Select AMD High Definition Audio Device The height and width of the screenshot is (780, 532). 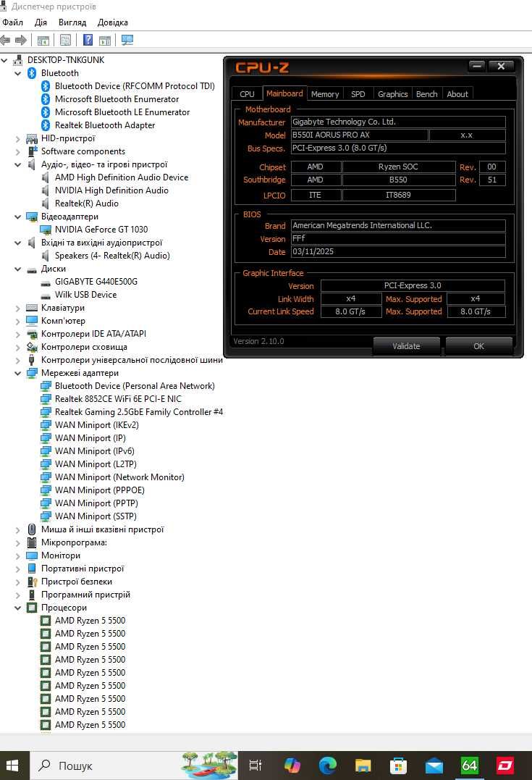tap(122, 177)
